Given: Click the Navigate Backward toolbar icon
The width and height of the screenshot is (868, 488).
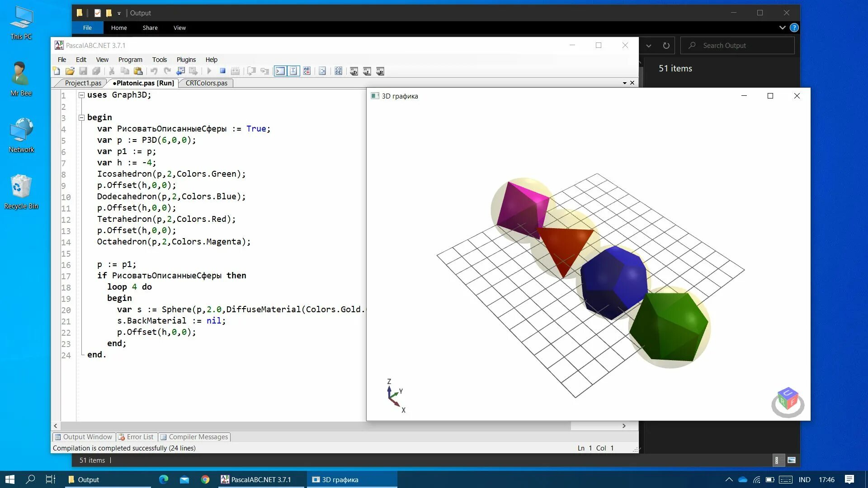Looking at the screenshot, I should tap(180, 71).
